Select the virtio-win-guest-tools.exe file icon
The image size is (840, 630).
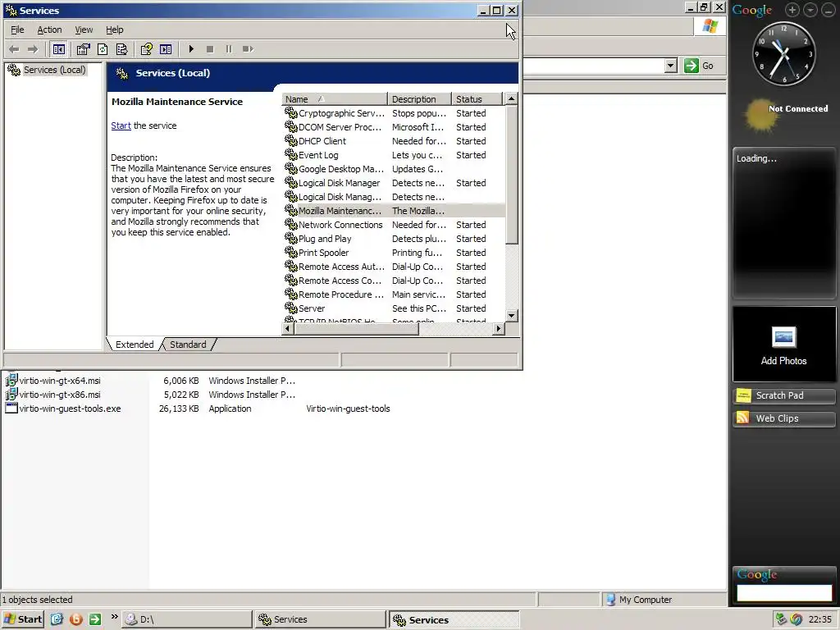pos(11,409)
